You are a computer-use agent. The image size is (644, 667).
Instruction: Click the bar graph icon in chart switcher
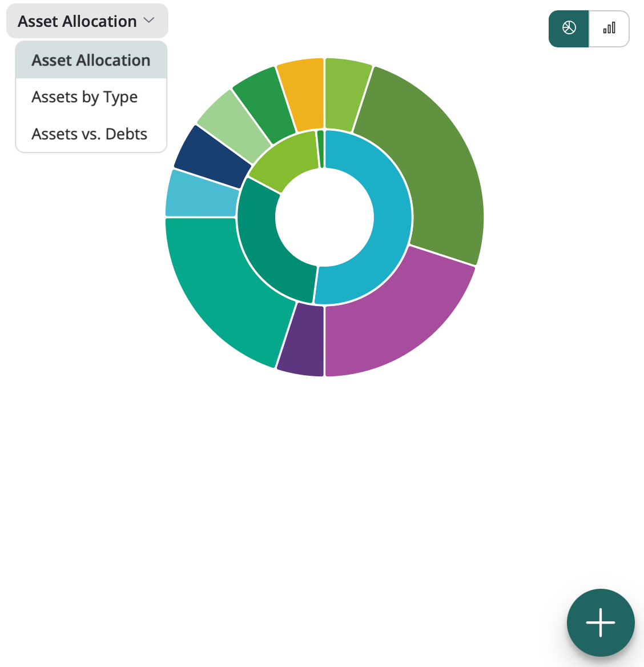click(609, 29)
